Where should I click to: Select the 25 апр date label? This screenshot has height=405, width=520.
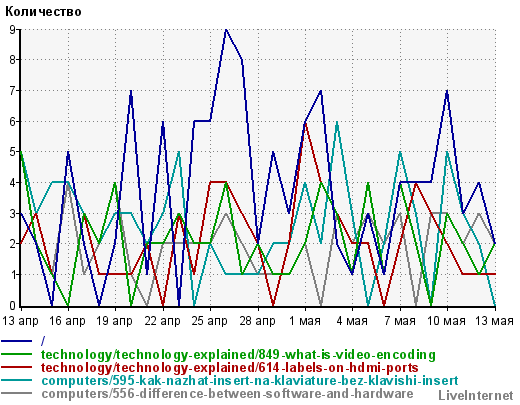(210, 321)
